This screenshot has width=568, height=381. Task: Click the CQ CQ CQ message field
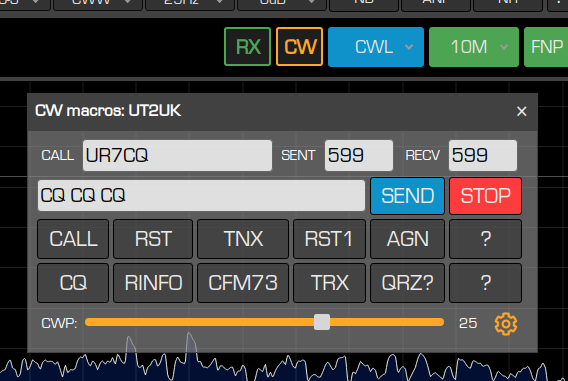pos(201,196)
